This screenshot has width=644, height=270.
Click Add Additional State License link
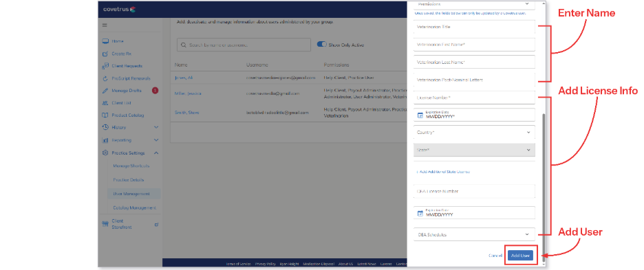click(443, 172)
